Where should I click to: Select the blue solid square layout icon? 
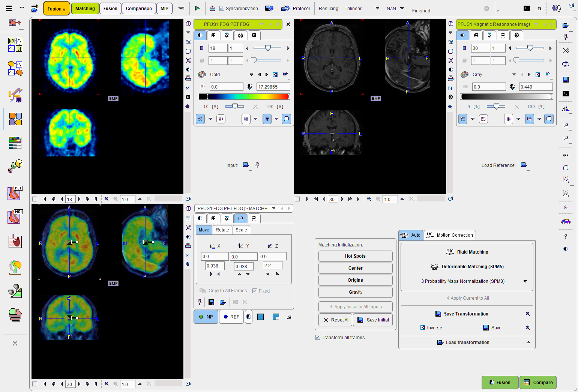pos(261,317)
